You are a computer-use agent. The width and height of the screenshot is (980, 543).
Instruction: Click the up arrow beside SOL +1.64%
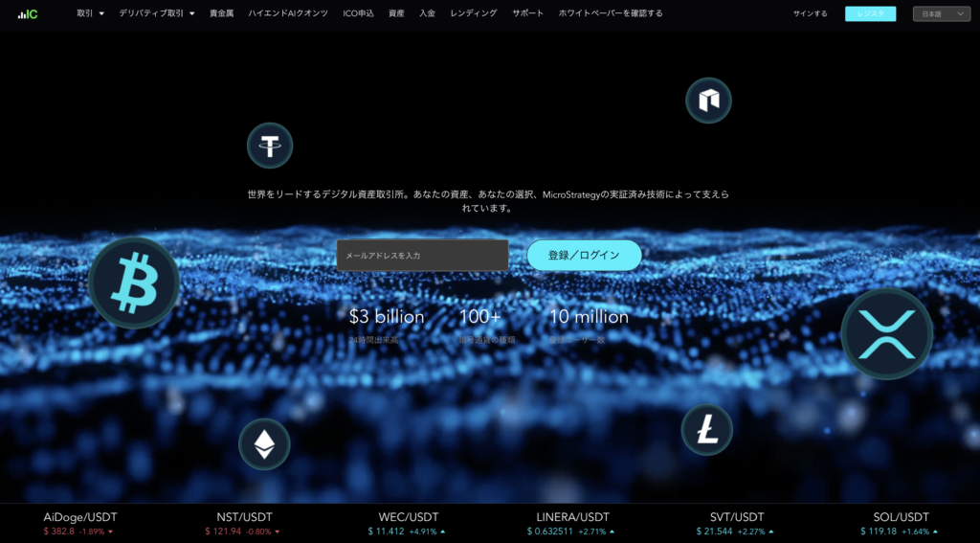tap(937, 532)
